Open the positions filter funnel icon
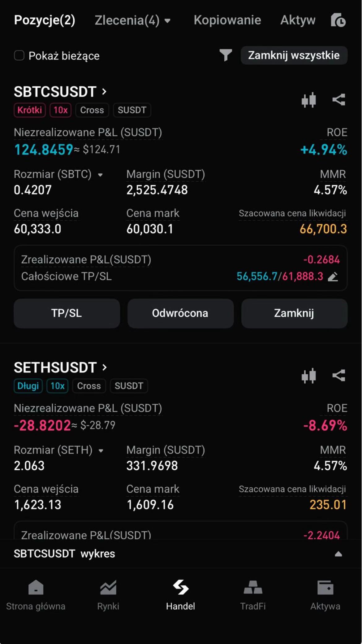 point(226,55)
